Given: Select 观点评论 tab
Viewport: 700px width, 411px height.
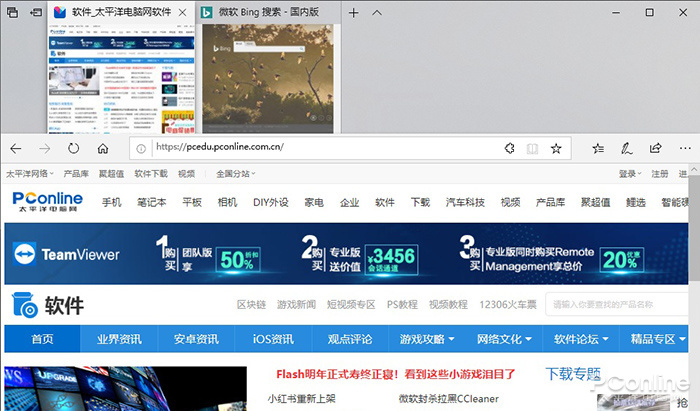Looking at the screenshot, I should pyautogui.click(x=350, y=339).
